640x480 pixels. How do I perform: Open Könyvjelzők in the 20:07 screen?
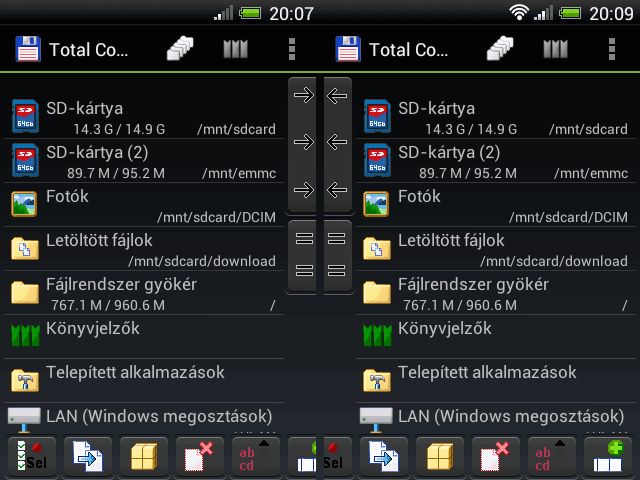(x=144, y=337)
